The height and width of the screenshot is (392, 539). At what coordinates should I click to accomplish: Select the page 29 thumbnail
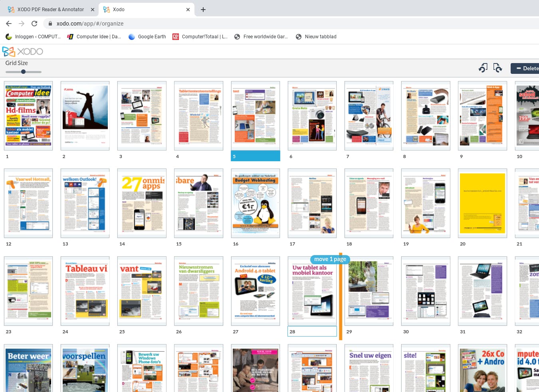[x=369, y=291]
